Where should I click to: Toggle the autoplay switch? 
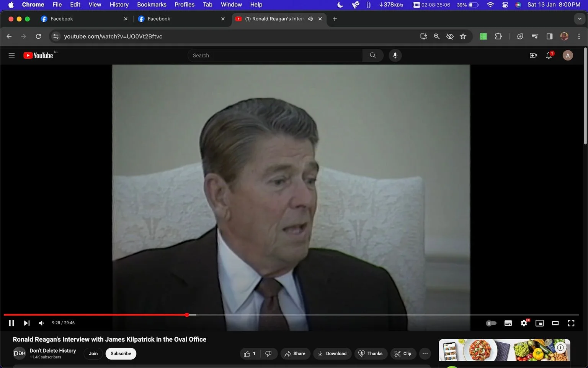[491, 323]
